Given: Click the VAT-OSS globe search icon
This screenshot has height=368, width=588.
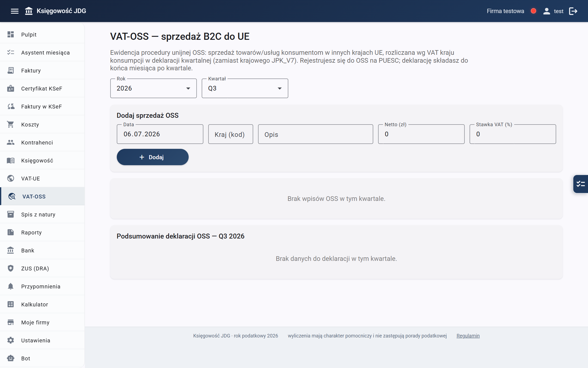Looking at the screenshot, I should 12,196.
